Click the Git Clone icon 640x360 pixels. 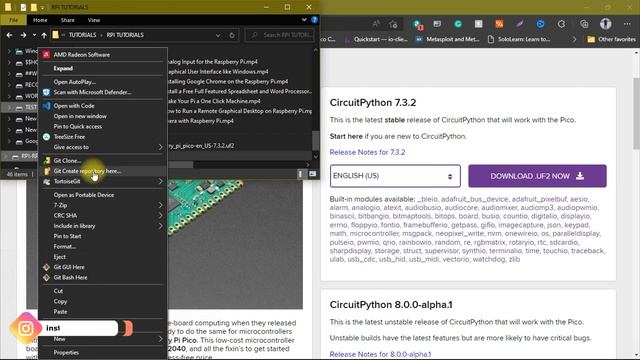(x=46, y=161)
